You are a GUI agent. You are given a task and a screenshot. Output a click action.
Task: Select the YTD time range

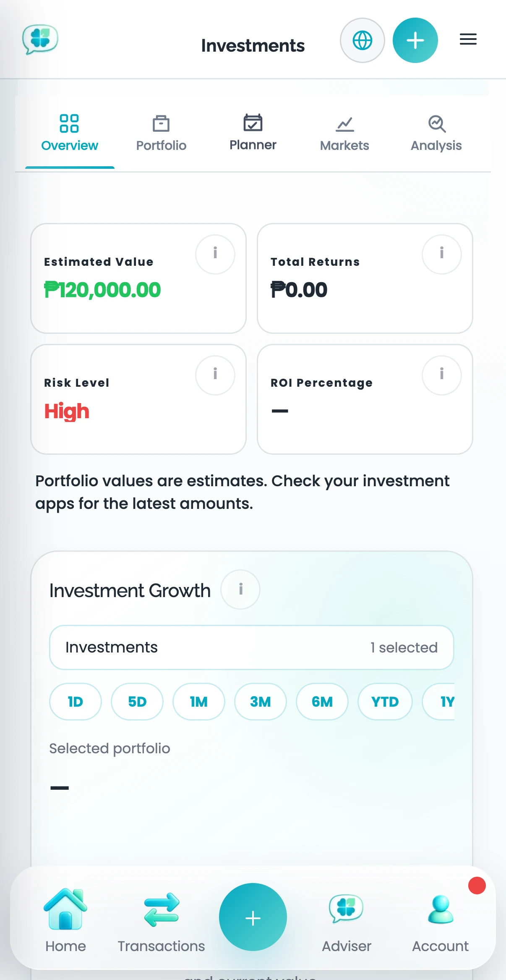[x=385, y=702]
